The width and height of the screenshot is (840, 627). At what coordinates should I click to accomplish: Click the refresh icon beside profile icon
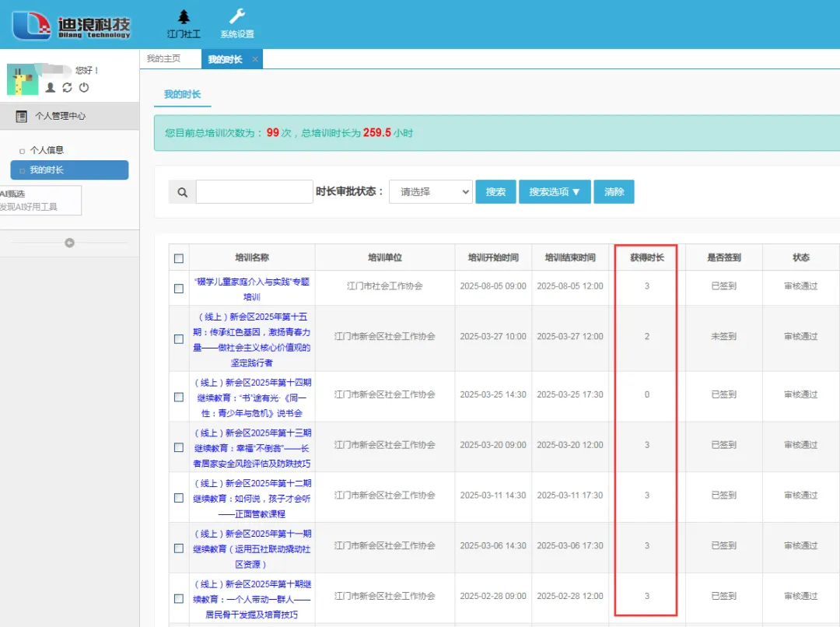tap(67, 88)
